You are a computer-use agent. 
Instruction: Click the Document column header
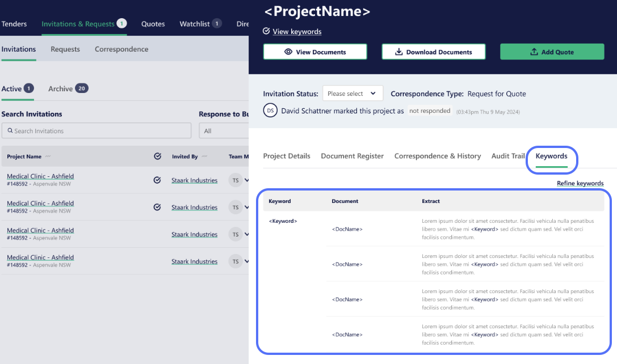tap(345, 201)
